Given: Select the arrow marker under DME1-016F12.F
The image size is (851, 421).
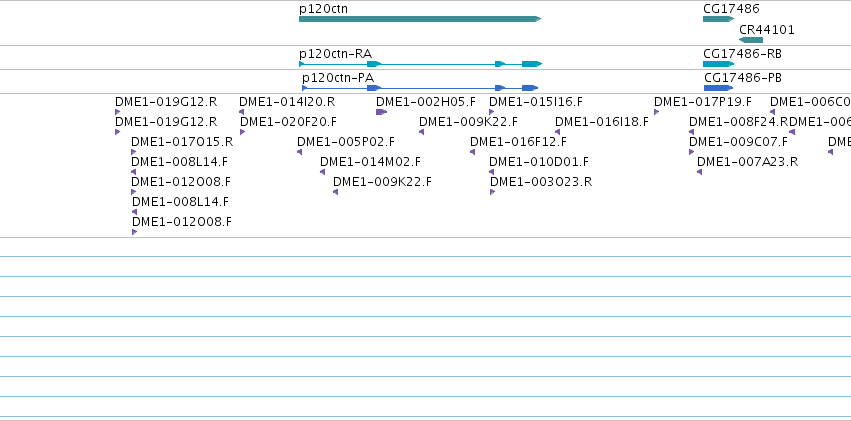Looking at the screenshot, I should [472, 152].
